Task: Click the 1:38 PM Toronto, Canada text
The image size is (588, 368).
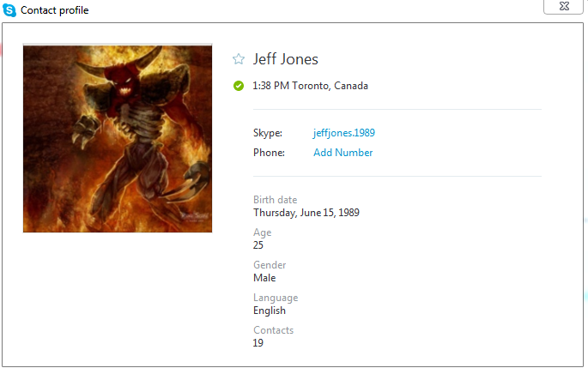Action: click(311, 86)
